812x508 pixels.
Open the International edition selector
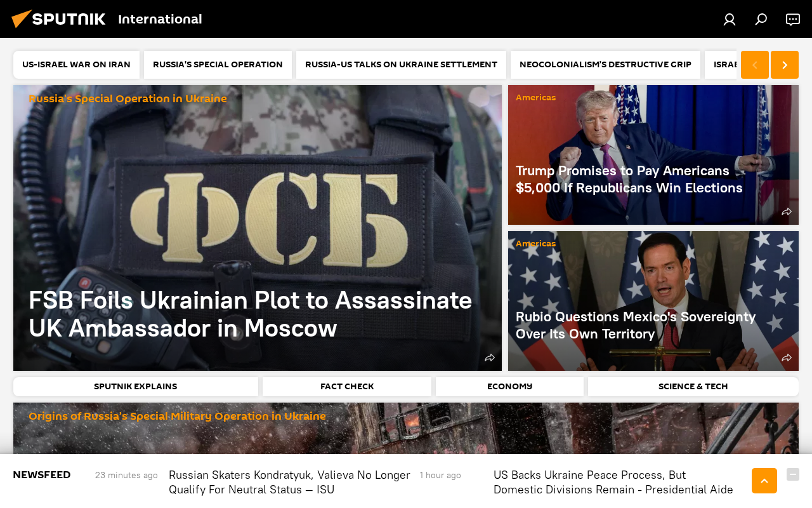(x=160, y=19)
